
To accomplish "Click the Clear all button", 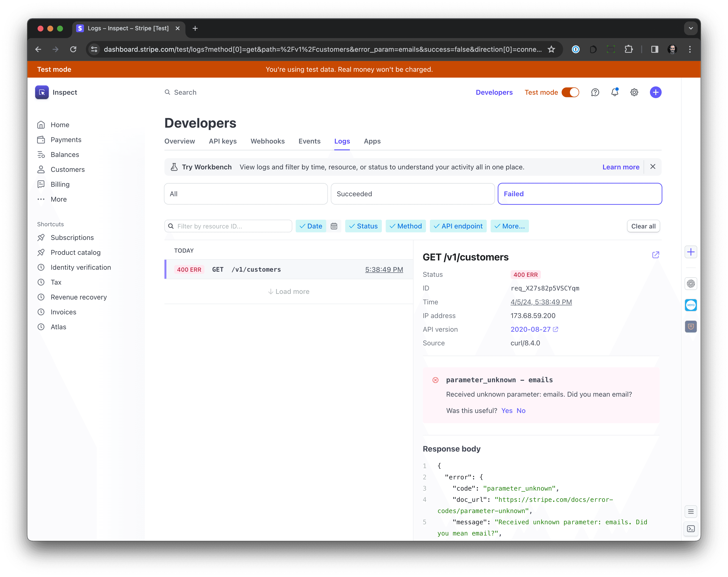I will tap(643, 226).
